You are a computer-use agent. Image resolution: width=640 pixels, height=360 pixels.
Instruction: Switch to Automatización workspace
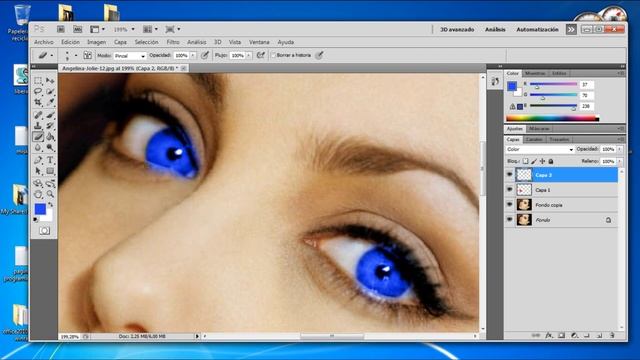(x=537, y=29)
